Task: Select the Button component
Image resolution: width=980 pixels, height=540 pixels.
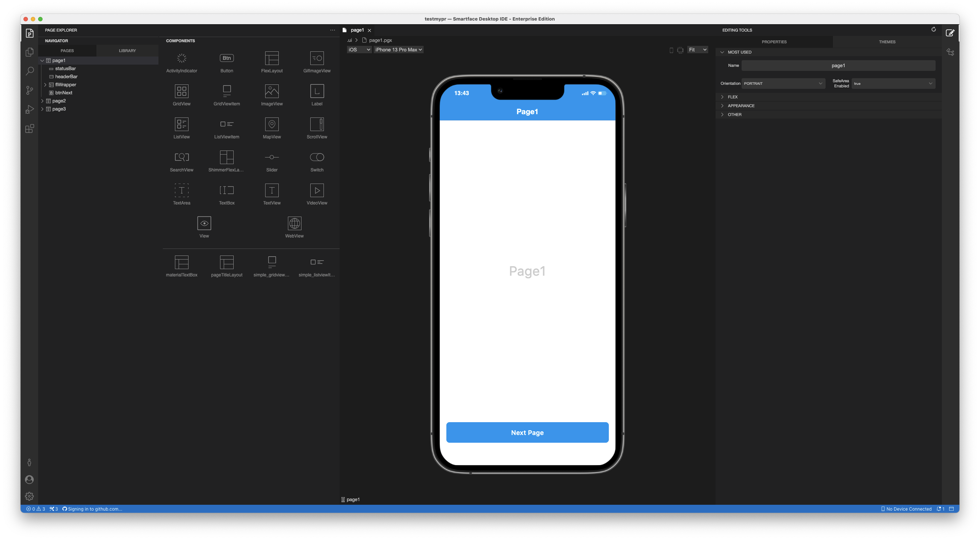Action: [227, 62]
